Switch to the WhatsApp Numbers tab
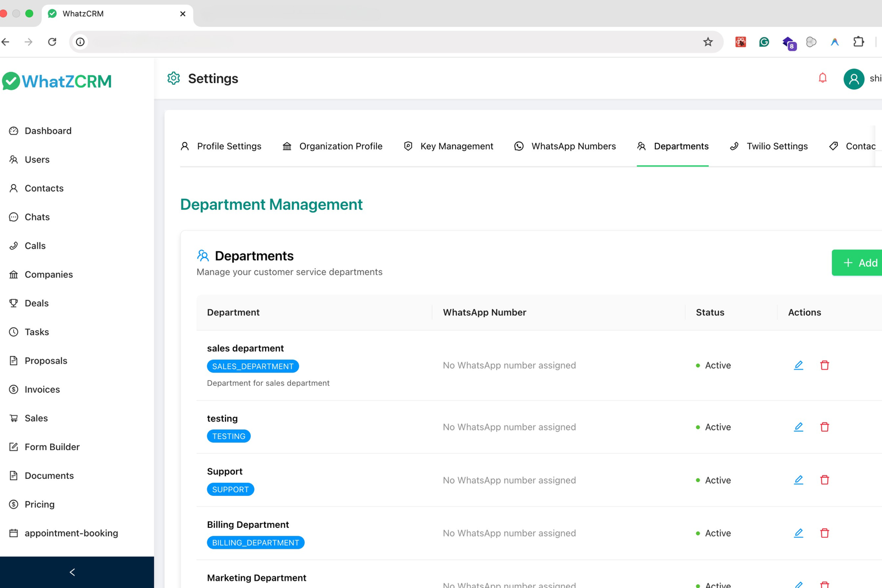This screenshot has height=588, width=882. (573, 146)
